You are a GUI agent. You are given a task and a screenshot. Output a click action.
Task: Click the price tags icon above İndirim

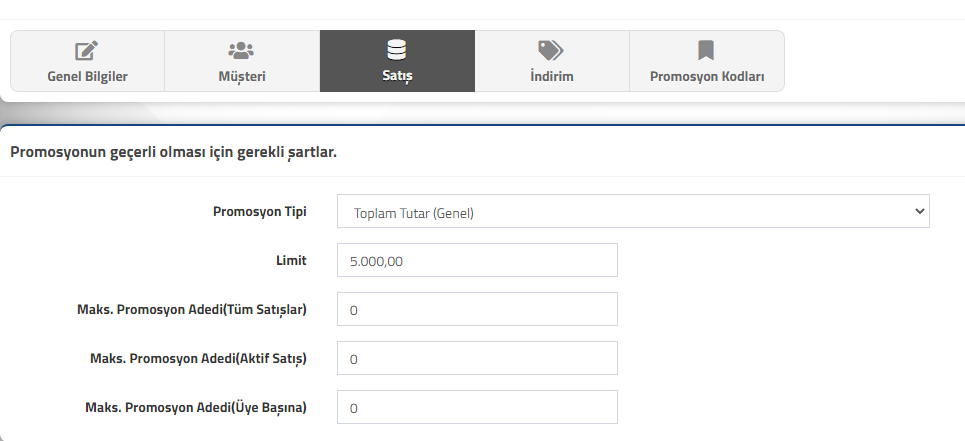(x=550, y=50)
